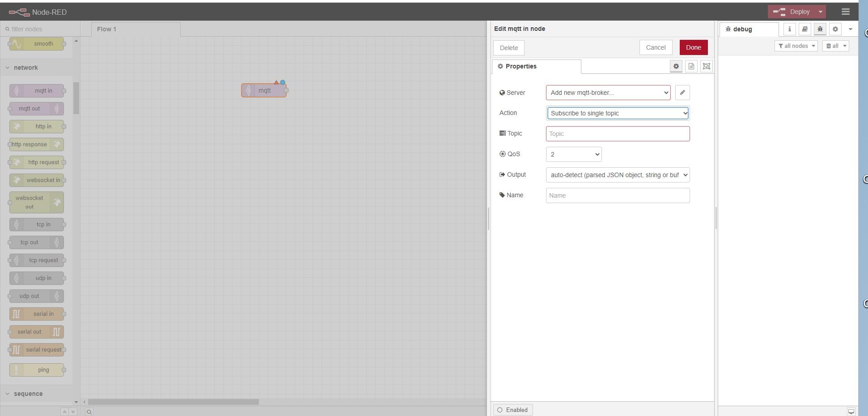Open the info sidebar tab

789,29
